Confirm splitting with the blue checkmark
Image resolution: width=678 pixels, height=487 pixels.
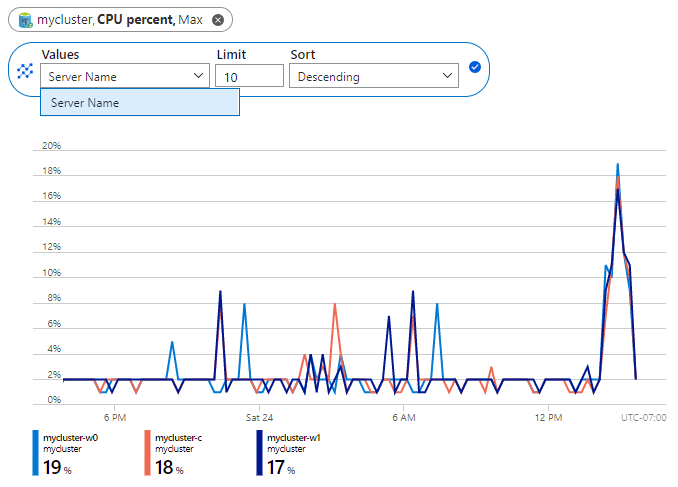pos(475,68)
